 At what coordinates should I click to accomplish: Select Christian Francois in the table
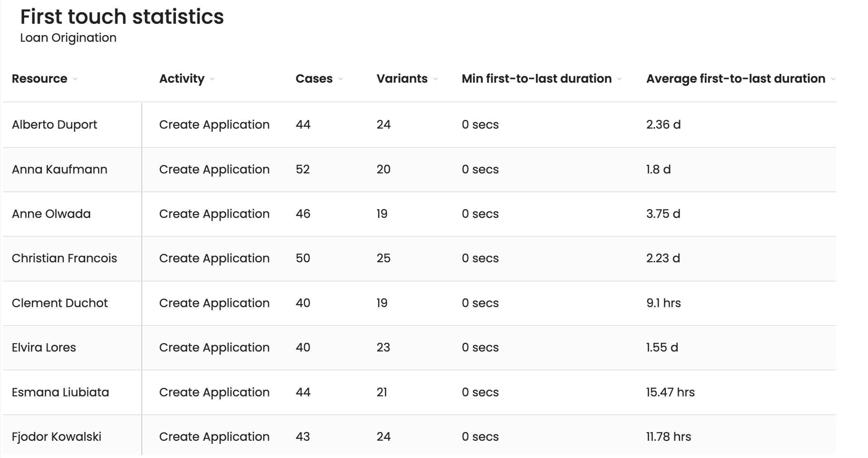64,258
